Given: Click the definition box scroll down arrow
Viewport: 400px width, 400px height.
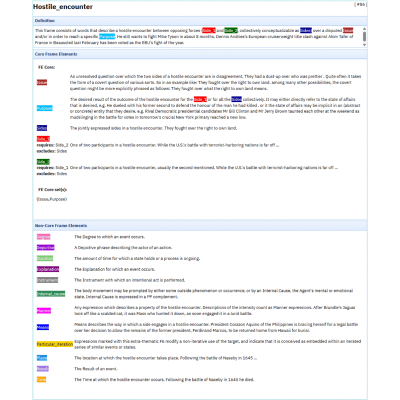Looking at the screenshot, I should [x=364, y=45].
